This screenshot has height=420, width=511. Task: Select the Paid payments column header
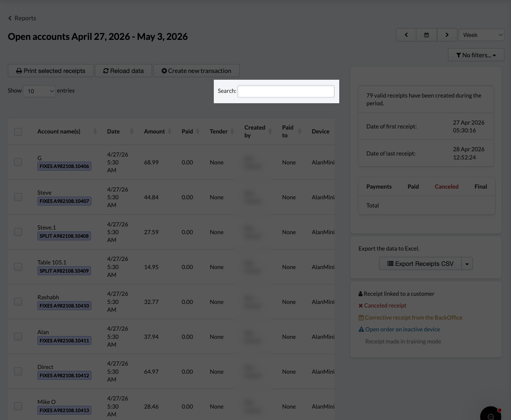click(x=413, y=186)
